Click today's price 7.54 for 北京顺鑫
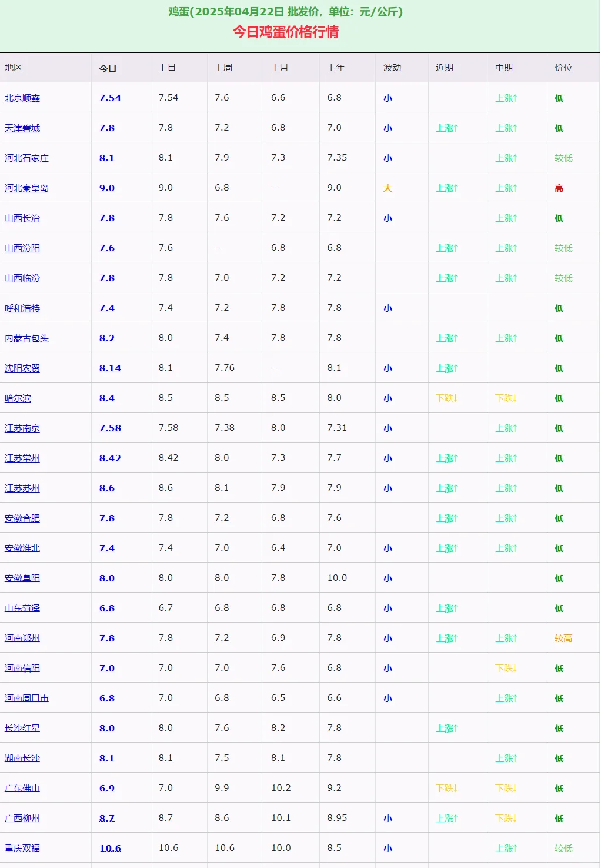 pos(110,98)
